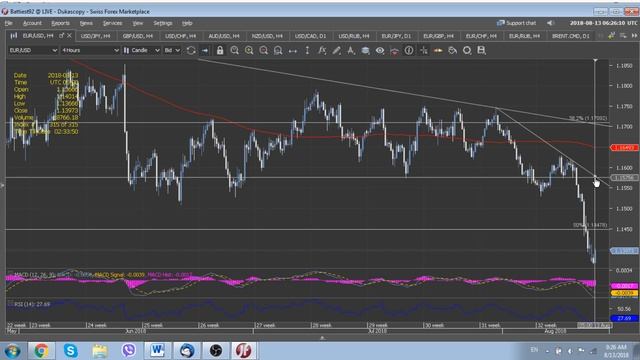Open the Bid price side dropdown
This screenshot has height=360, width=640.
pyautogui.click(x=172, y=50)
